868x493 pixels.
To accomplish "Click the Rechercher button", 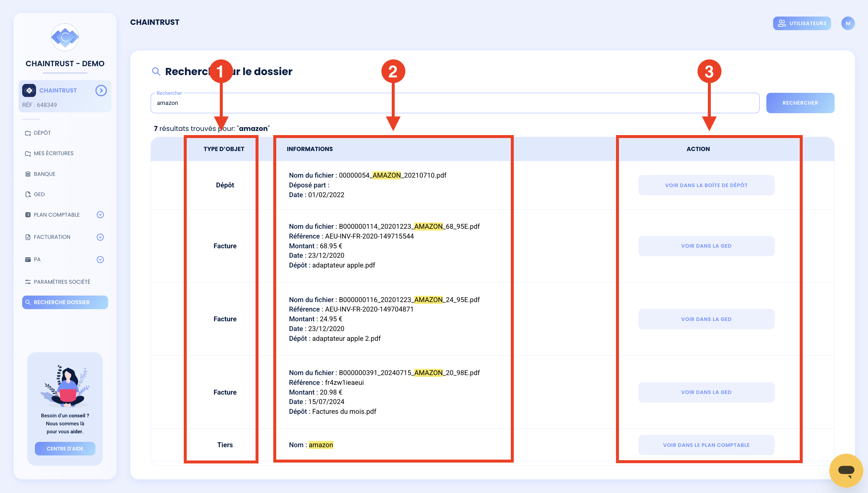I will tap(800, 103).
